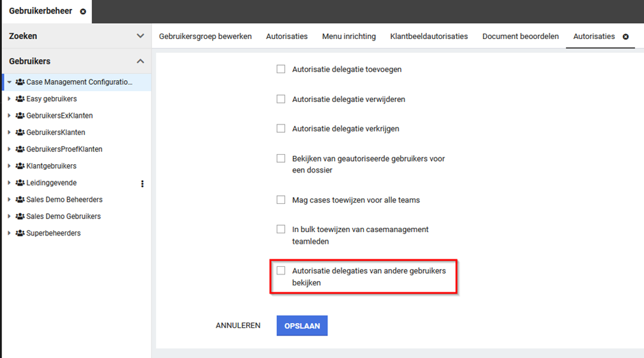Close the Gebruikerbeheer tab
Screen dimensions: 644x358
(x=83, y=12)
